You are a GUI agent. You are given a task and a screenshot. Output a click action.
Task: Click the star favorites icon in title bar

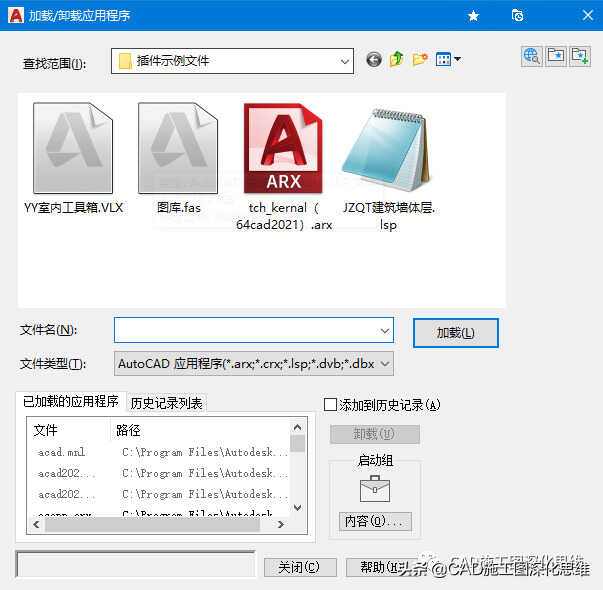474,16
